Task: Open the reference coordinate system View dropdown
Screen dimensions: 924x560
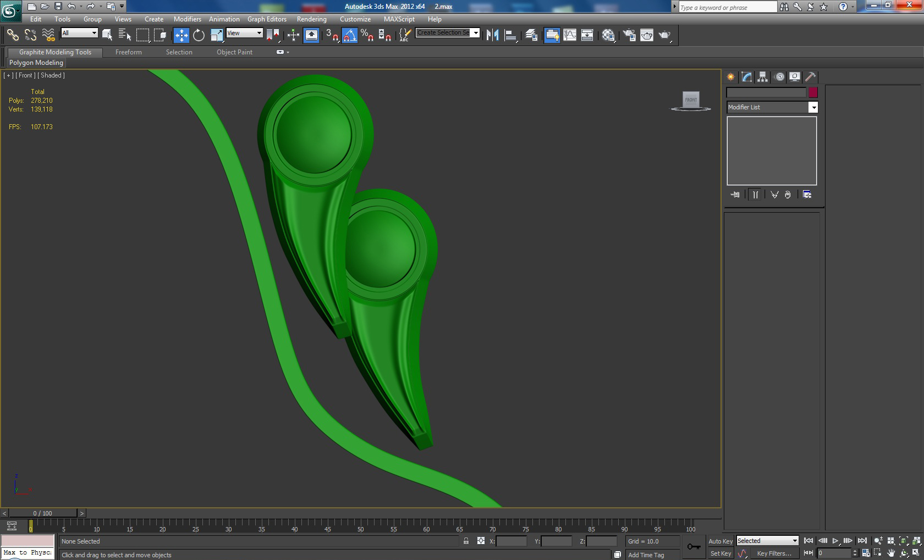Action: click(244, 33)
